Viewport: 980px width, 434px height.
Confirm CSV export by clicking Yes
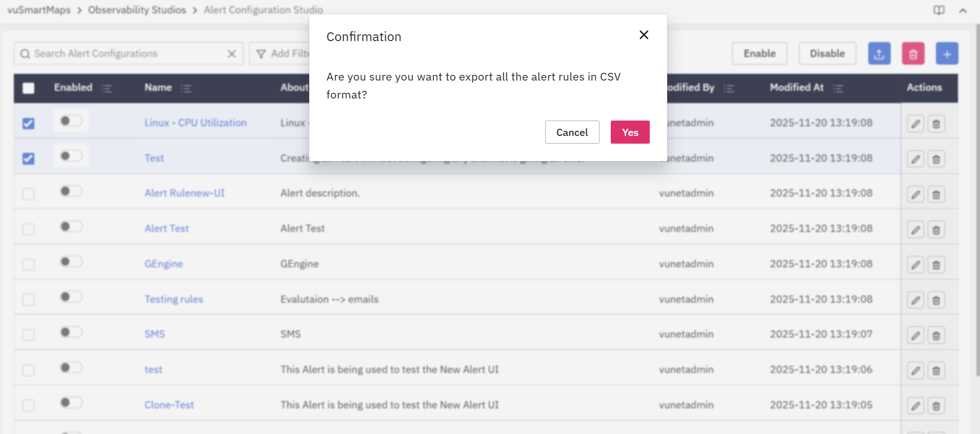[x=630, y=132]
